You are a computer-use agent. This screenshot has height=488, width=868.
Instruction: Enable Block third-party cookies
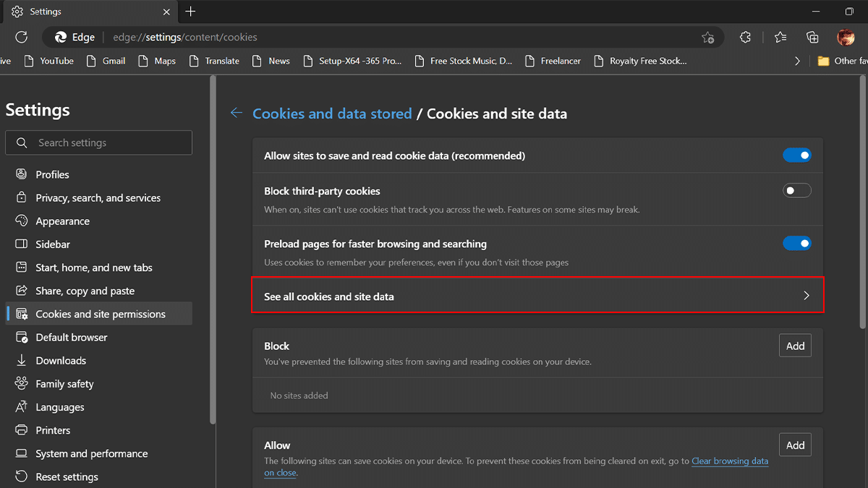coord(797,190)
